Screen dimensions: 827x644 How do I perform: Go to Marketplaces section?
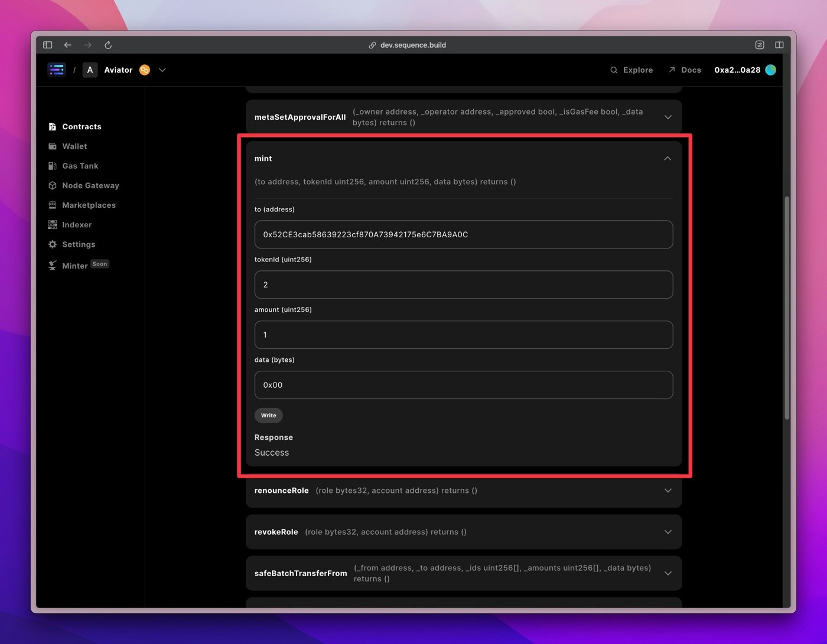coord(82,205)
